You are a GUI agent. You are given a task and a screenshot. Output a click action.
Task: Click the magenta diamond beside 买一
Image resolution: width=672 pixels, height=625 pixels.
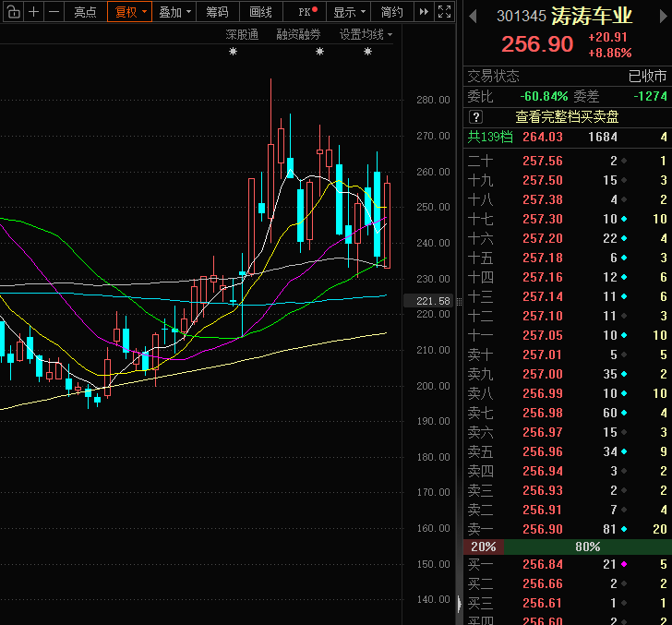(624, 565)
